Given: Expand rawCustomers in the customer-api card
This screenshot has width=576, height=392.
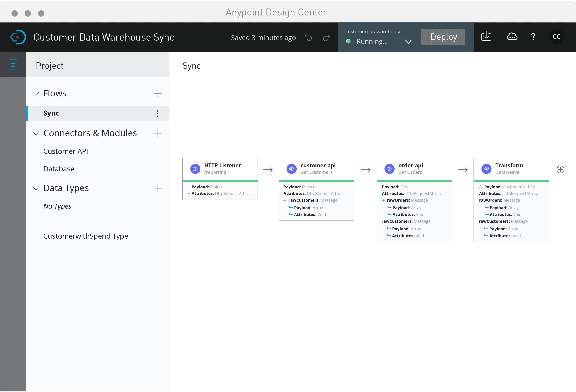Looking at the screenshot, I should point(285,200).
